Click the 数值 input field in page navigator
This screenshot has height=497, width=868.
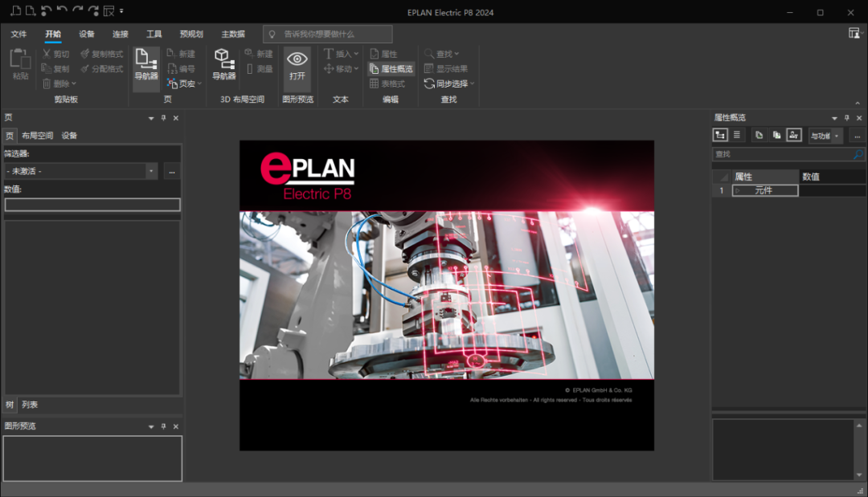[92, 205]
